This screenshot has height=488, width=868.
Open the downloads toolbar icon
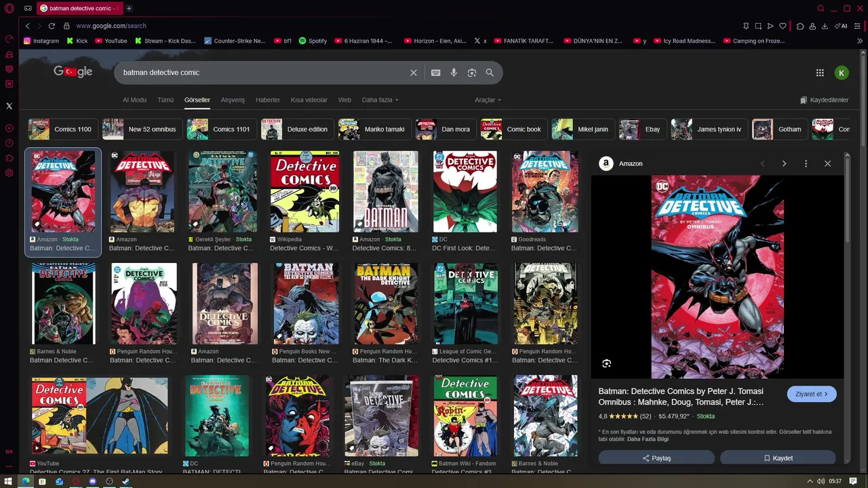tap(825, 26)
